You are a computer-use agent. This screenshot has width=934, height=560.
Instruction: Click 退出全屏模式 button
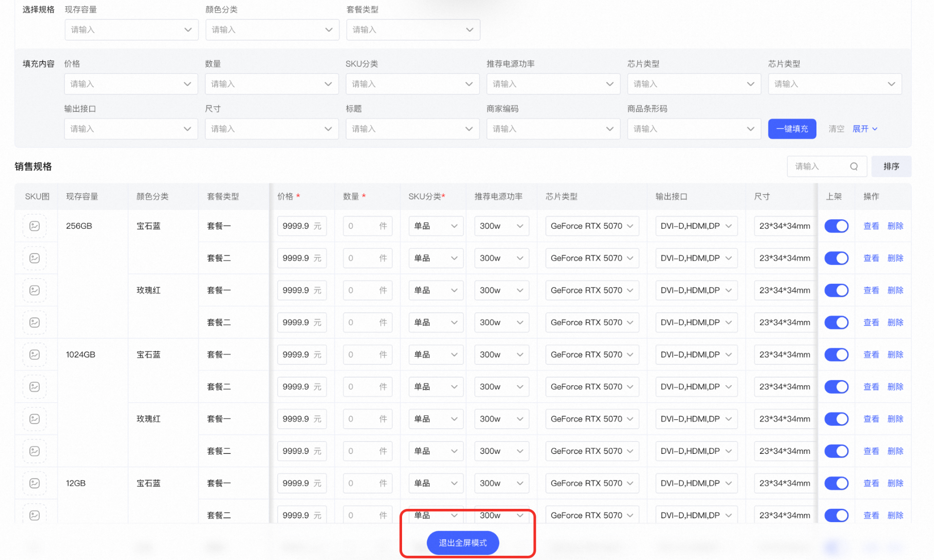click(x=463, y=543)
